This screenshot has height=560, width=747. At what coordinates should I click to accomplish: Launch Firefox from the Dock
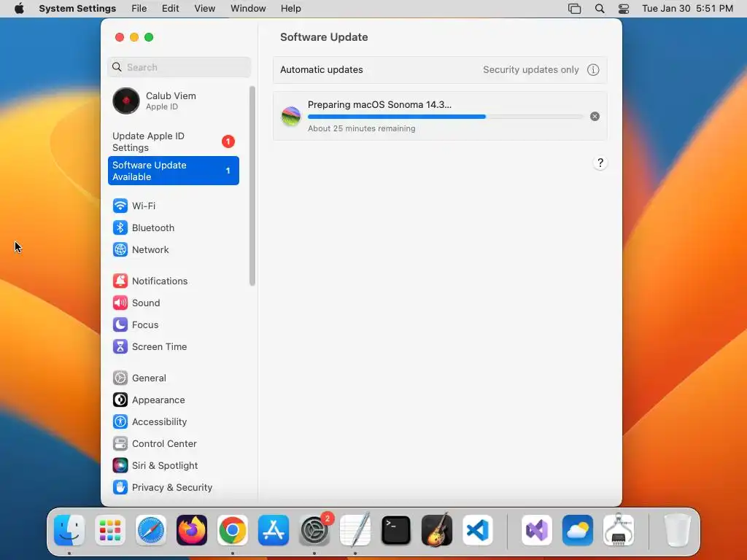pos(192,530)
